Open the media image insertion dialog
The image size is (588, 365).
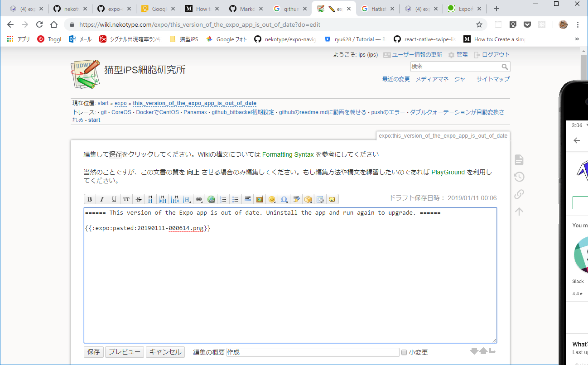tap(259, 199)
